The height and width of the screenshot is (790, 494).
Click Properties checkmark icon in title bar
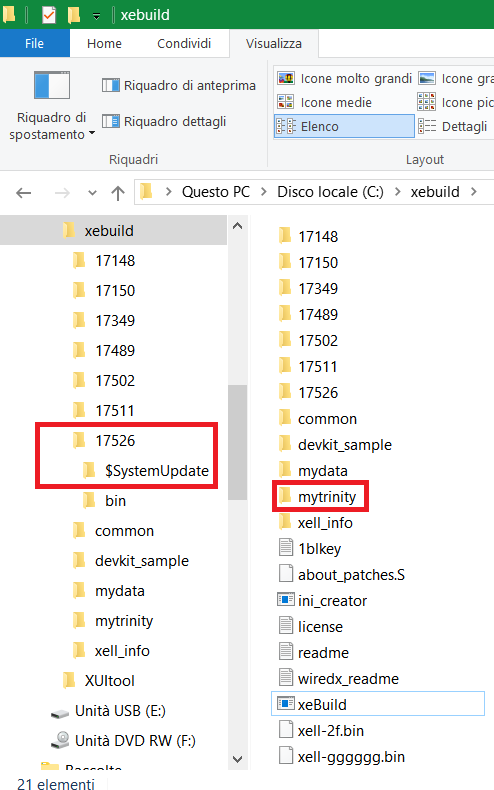coord(49,15)
